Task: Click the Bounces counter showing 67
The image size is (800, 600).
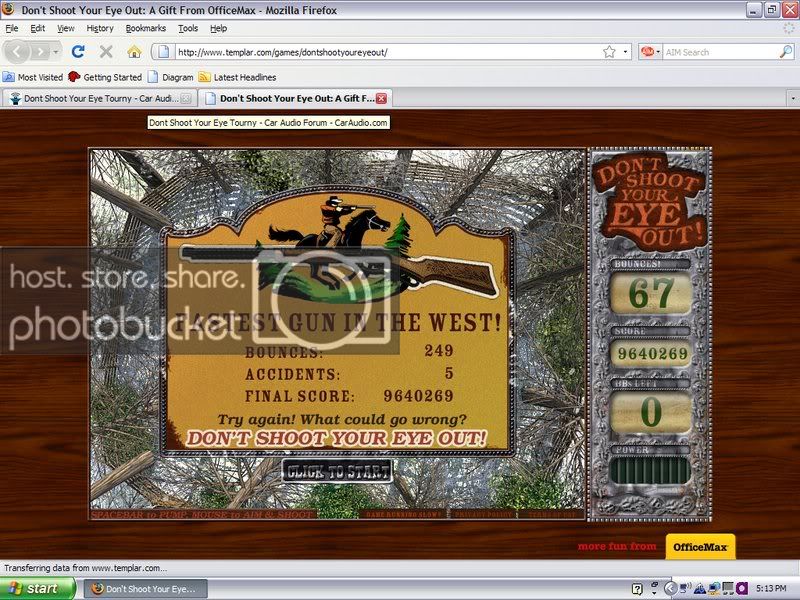Action: pos(651,293)
